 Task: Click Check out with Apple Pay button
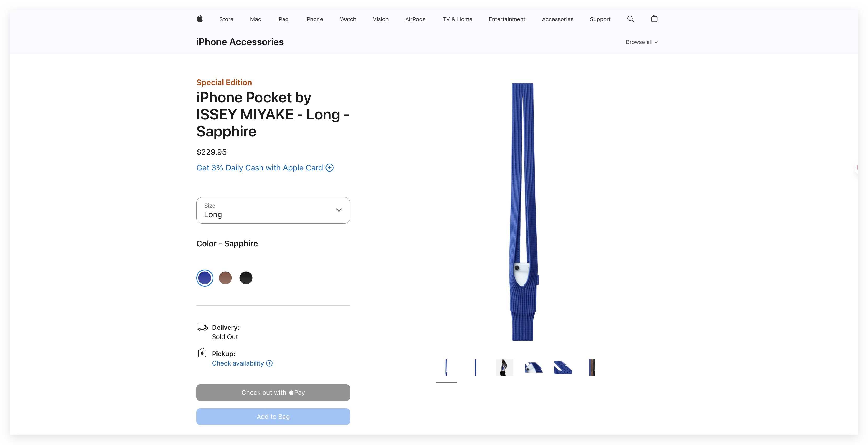click(x=273, y=392)
